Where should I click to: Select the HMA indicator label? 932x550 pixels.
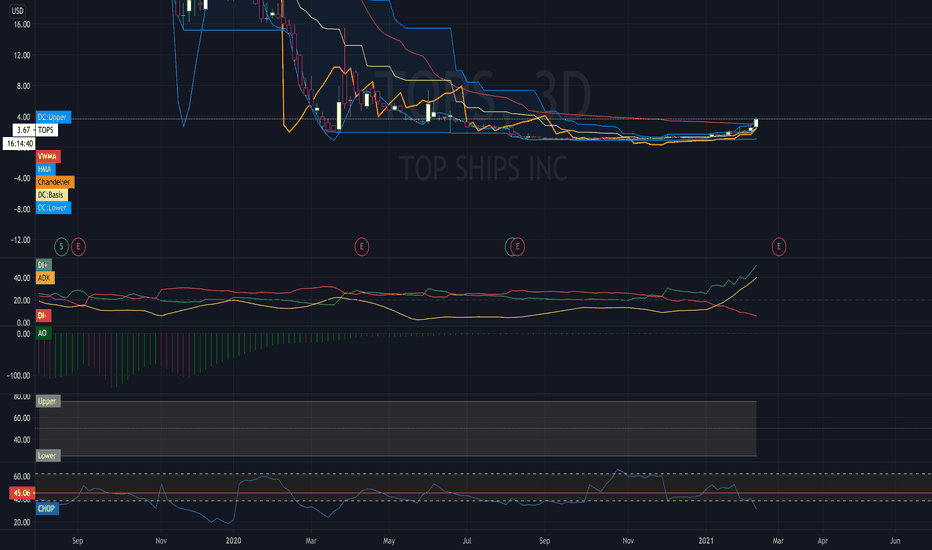click(45, 169)
